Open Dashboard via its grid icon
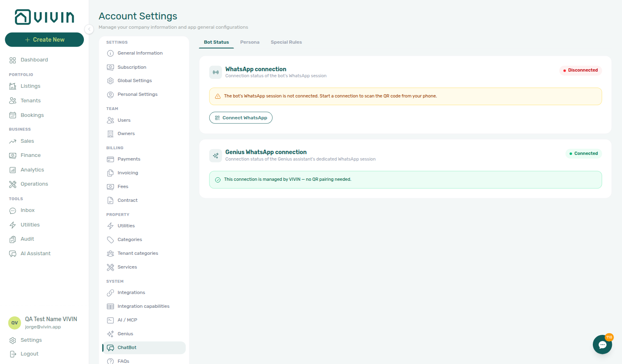 tap(13, 60)
